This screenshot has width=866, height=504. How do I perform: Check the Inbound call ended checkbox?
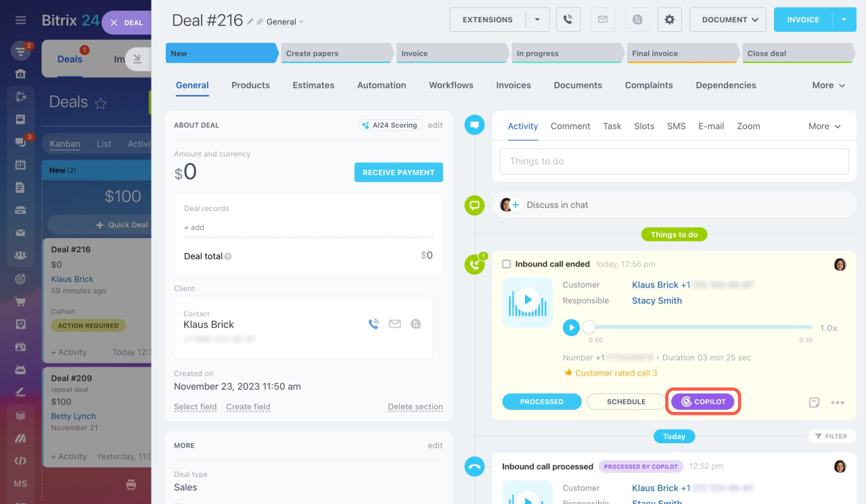tap(506, 264)
